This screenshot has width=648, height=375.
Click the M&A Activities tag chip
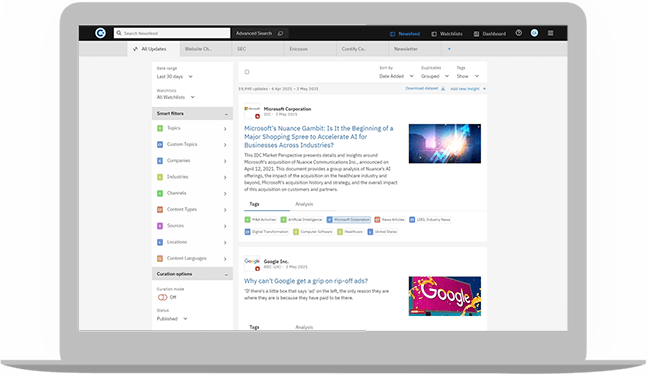coord(260,220)
